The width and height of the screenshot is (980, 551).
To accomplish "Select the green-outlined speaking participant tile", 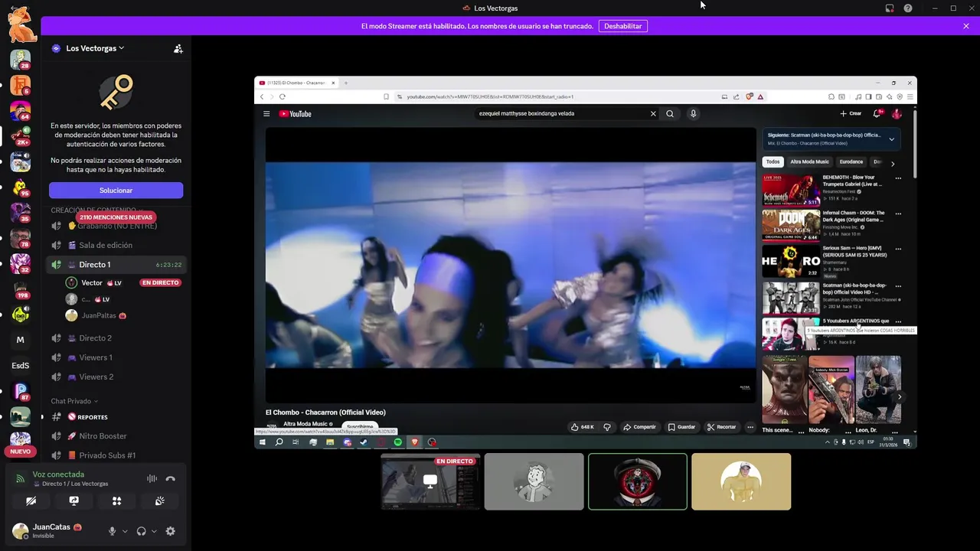I will click(x=638, y=481).
